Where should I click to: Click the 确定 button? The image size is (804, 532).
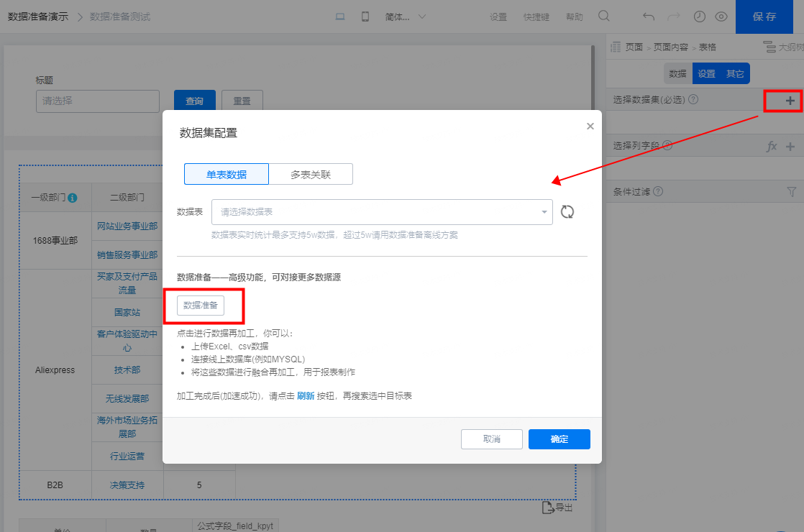(x=559, y=439)
